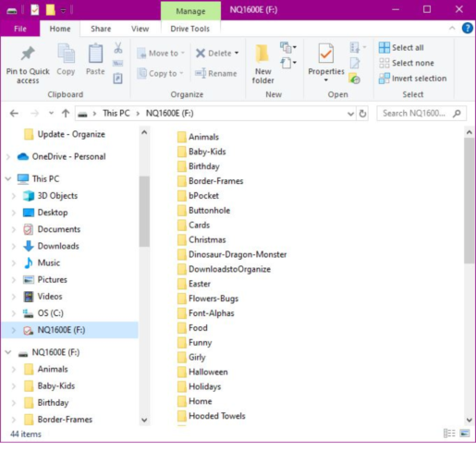Open the Help question mark icon
Screen dimensions: 476x476
pyautogui.click(x=467, y=29)
